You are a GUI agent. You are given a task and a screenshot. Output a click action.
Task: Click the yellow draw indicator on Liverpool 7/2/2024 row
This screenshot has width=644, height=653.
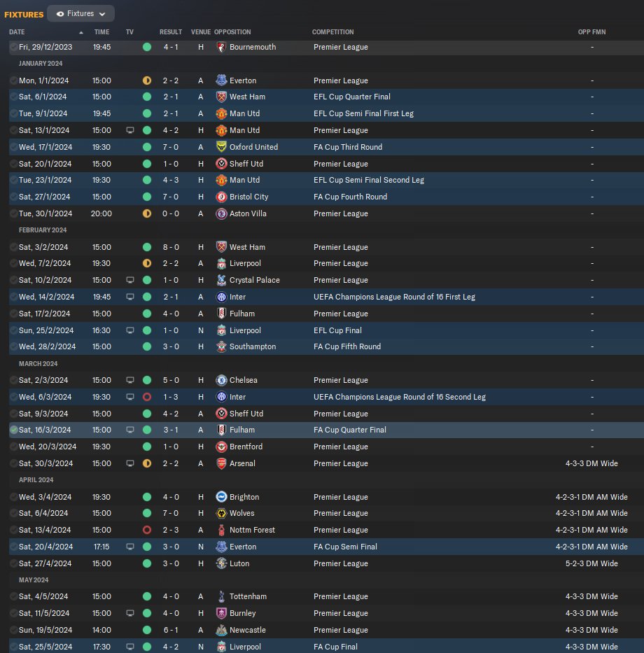click(147, 263)
